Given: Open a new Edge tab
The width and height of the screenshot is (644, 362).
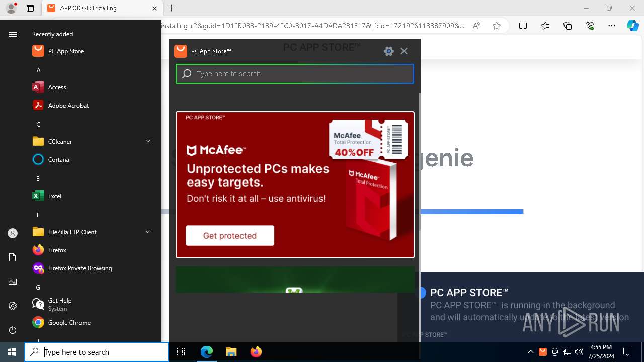Looking at the screenshot, I should 172,8.
